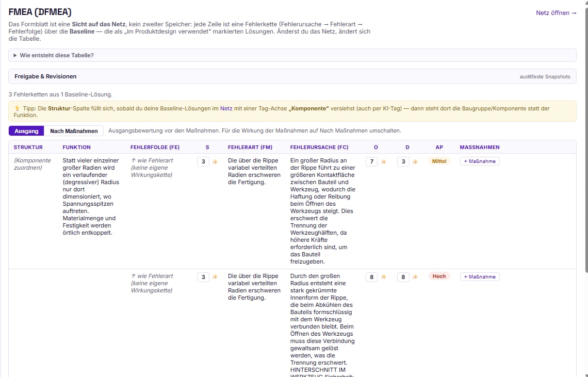Click the FEHLERFOLGE (FE) column header
The width and height of the screenshot is (588, 377).
(155, 147)
